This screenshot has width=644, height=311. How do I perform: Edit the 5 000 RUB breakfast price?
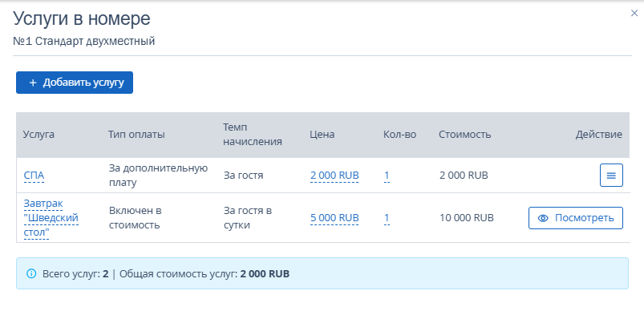point(334,218)
